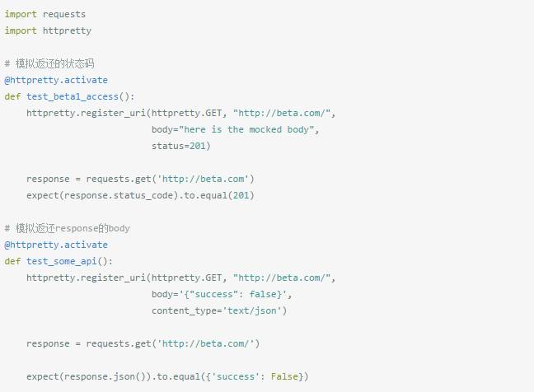Click the content_type='text/json' argument
Viewport: 534px width, 392px height.
(219, 310)
